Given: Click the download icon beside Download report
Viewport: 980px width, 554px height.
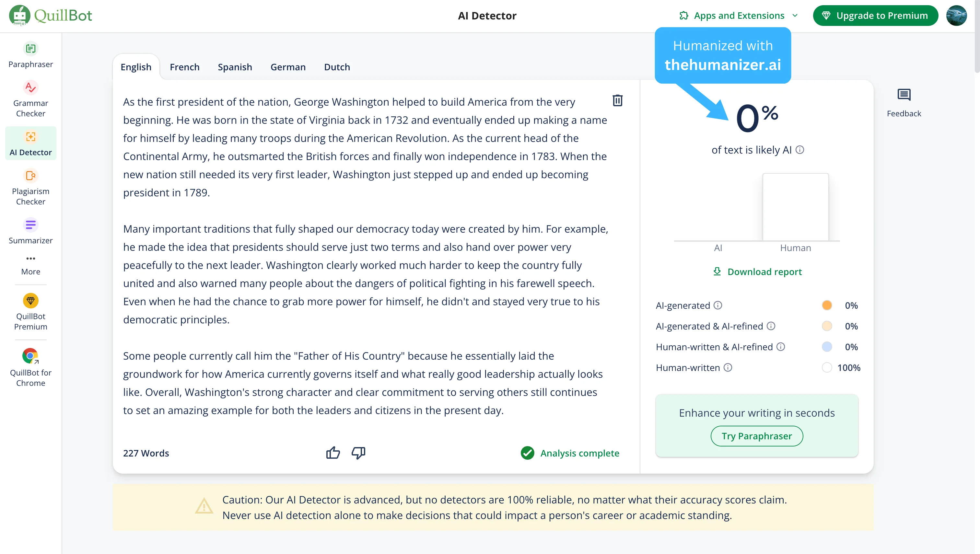Looking at the screenshot, I should click(717, 271).
